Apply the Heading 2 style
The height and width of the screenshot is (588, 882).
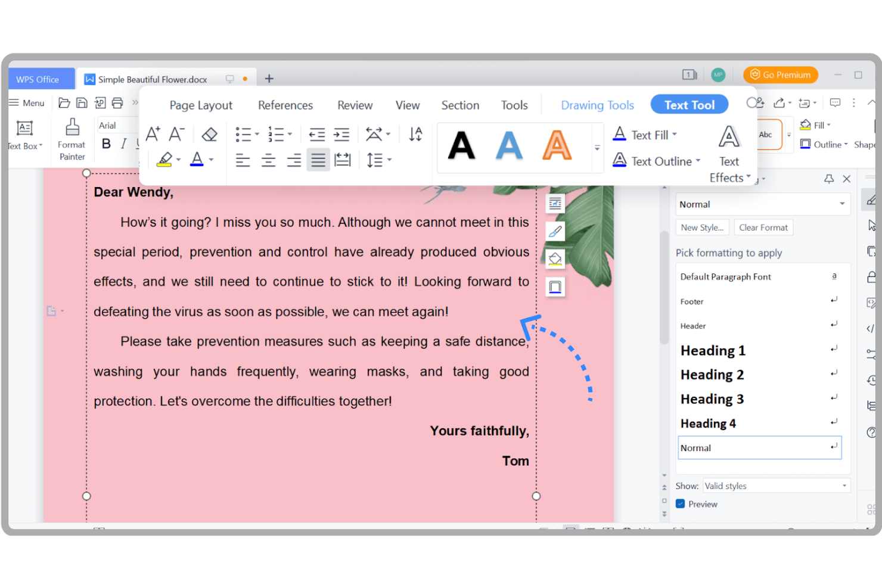point(712,374)
